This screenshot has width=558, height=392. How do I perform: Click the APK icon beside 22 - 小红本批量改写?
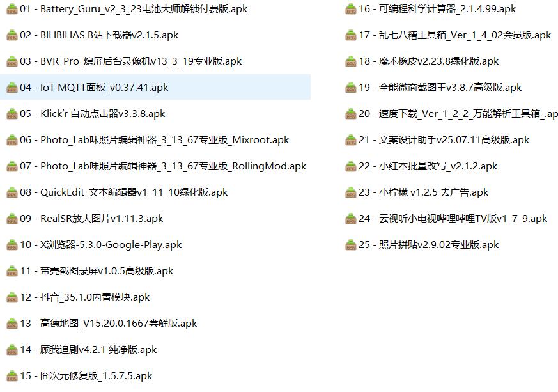pos(351,166)
